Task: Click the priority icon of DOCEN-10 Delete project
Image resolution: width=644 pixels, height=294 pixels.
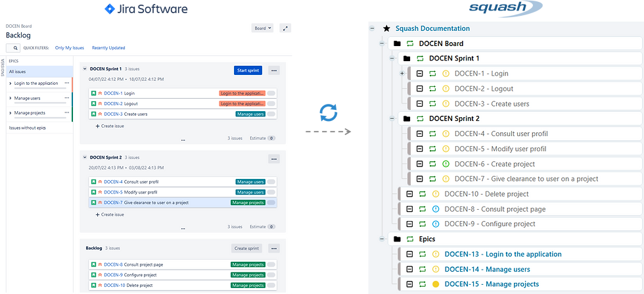Action: [x=100, y=285]
